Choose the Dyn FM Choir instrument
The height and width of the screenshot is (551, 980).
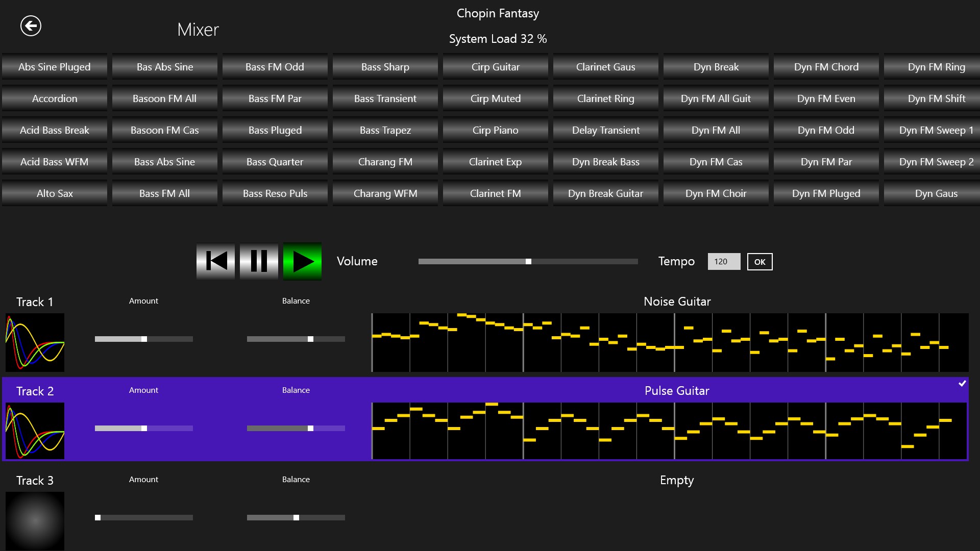[x=716, y=193]
